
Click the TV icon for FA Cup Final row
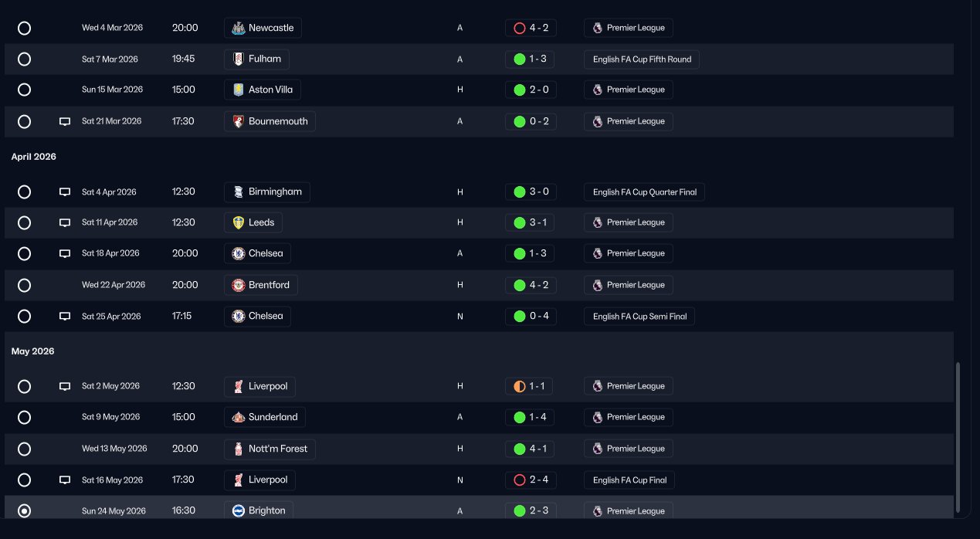click(65, 480)
